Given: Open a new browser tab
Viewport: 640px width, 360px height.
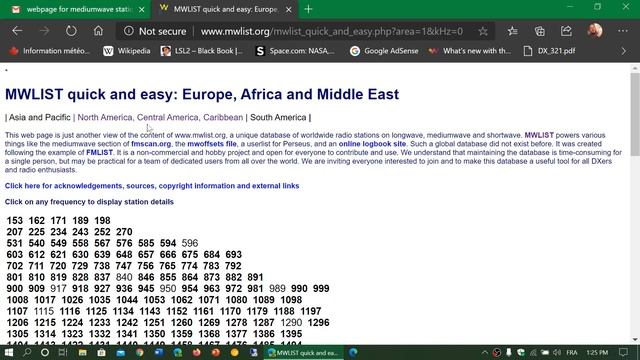Looking at the screenshot, I should 308,9.
